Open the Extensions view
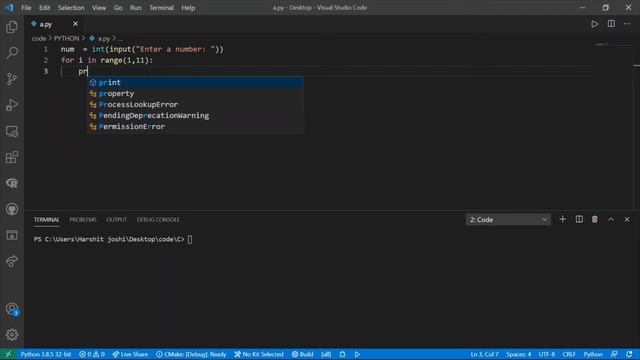 tap(12, 158)
